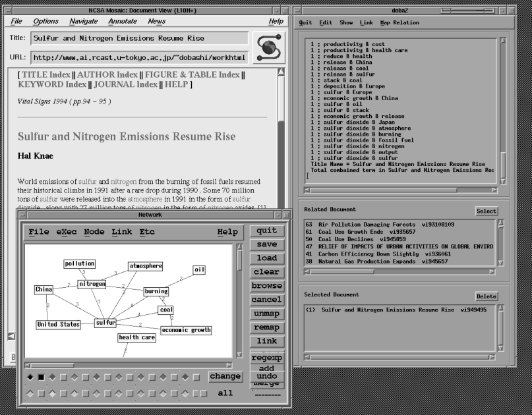This screenshot has width=532, height=415.
Task: Open the eXec menu in Network window
Action: 67,232
